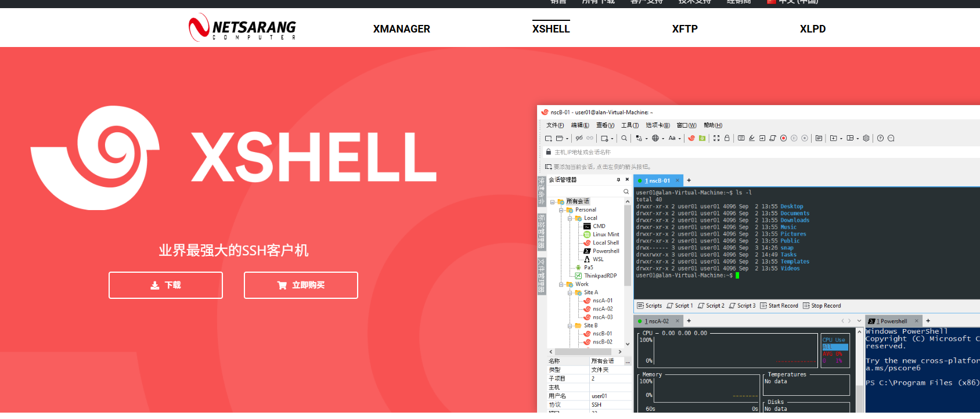Click the open session folder icon
The image size is (980, 419).
[x=560, y=138]
